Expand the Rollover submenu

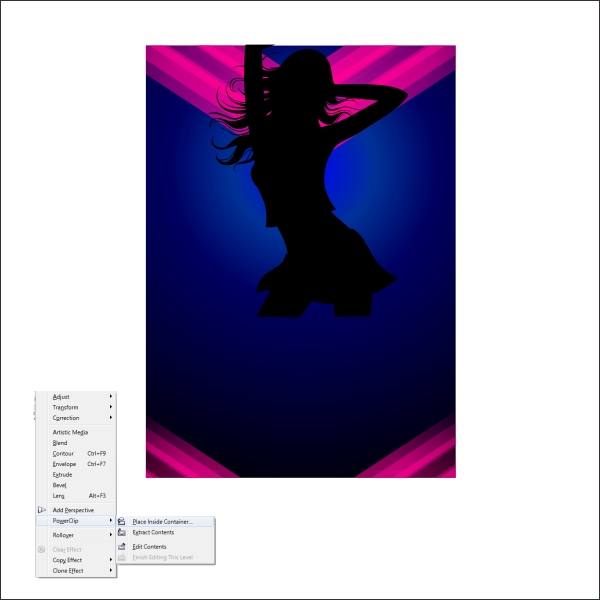point(64,535)
